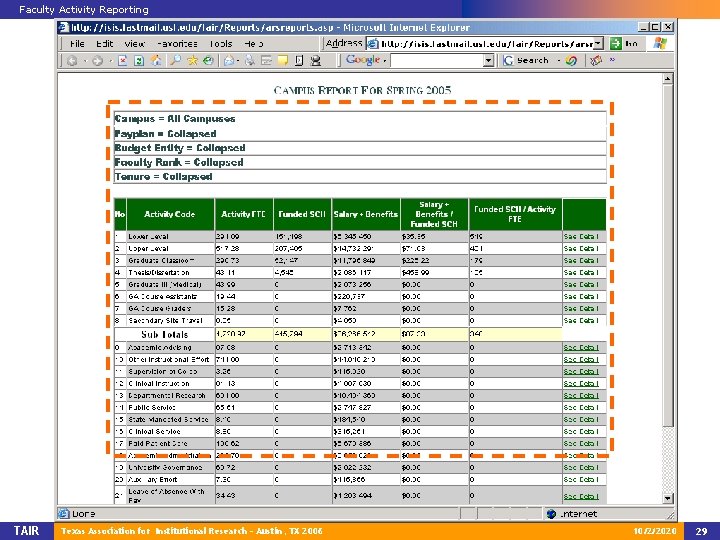The width and height of the screenshot is (720, 540).
Task: Open the History icon in toolbar
Action: [x=208, y=60]
